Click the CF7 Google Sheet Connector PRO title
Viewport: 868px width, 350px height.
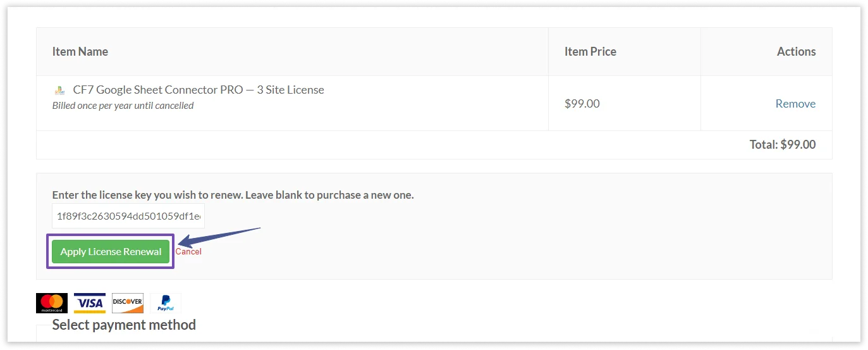pos(198,90)
